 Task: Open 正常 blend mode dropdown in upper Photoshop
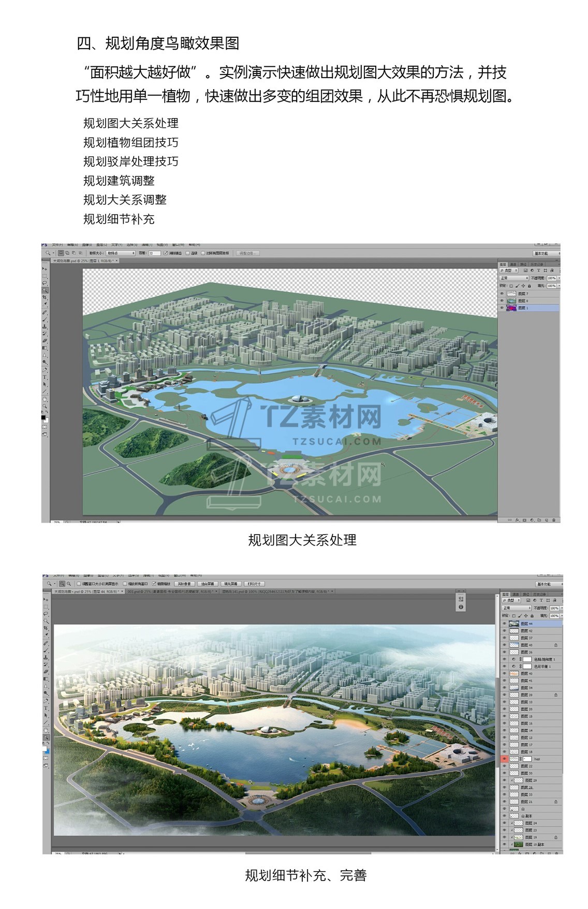[x=514, y=278]
